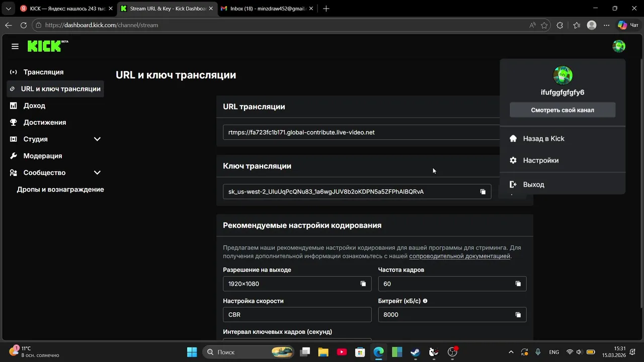Switch to the Yandex KICK search tab

[x=65, y=9]
